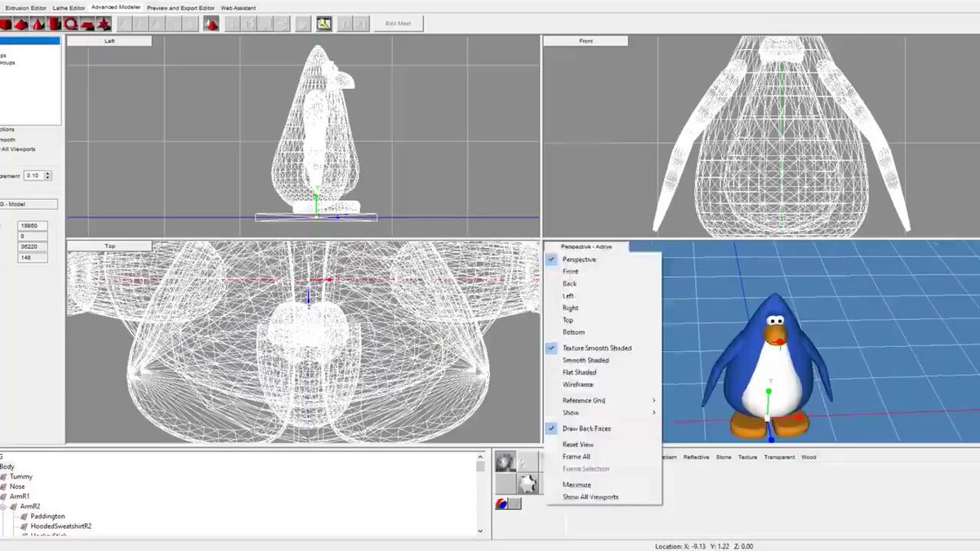Click the Front viewport title label
The height and width of the screenshot is (551, 980).
(x=586, y=41)
